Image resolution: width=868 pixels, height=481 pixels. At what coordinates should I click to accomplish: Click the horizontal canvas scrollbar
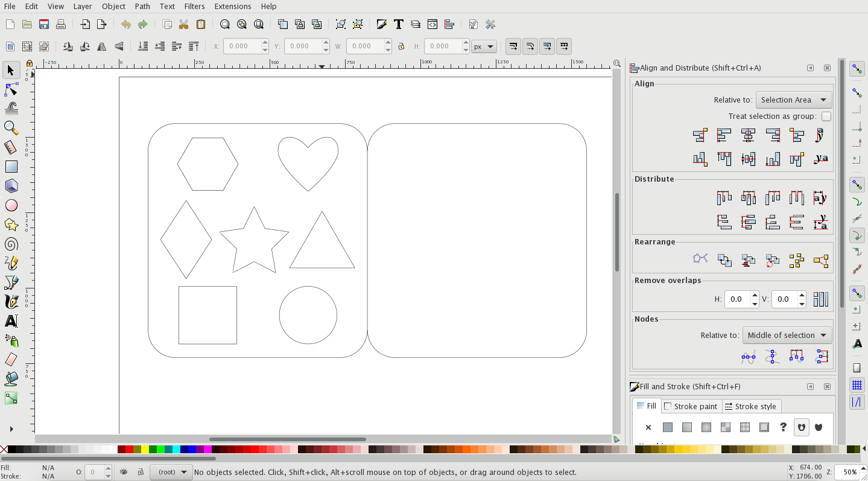[288, 439]
